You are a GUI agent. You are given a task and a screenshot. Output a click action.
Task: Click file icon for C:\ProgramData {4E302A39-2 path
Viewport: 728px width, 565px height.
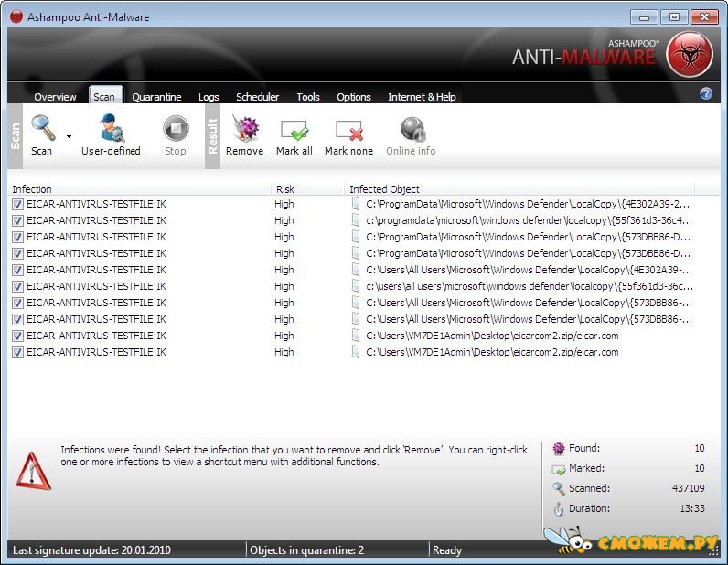tap(356, 204)
